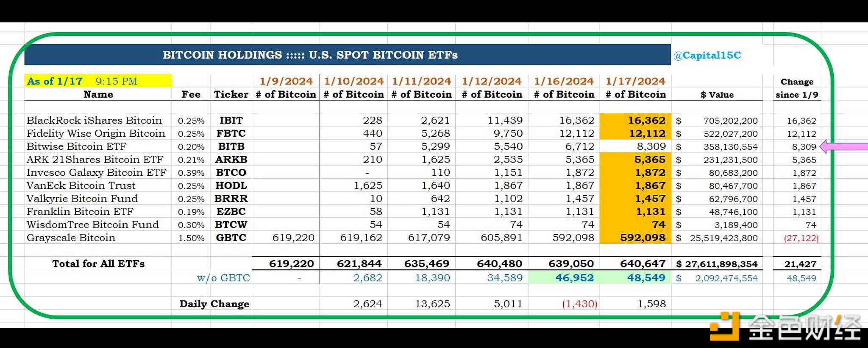
Task: Select the yellow 'As of 1/17 9:15 PM' cell
Action: (x=98, y=81)
